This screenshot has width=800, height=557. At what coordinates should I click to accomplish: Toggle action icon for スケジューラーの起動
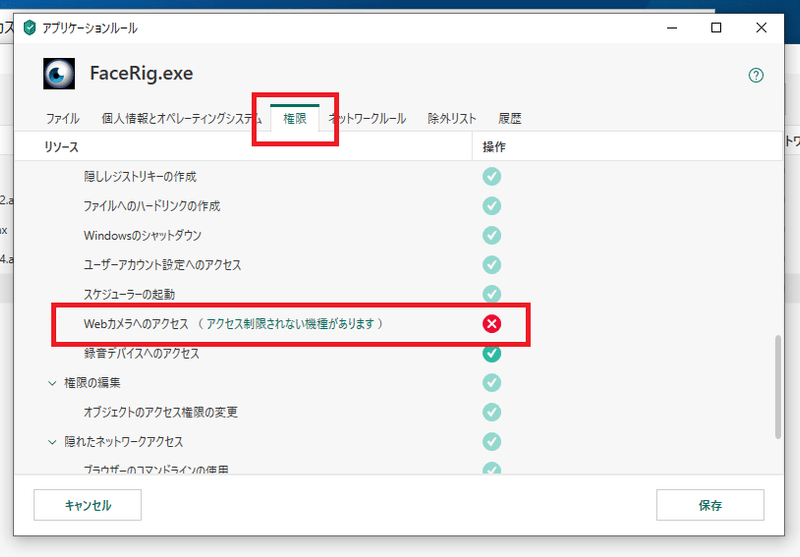(492, 294)
